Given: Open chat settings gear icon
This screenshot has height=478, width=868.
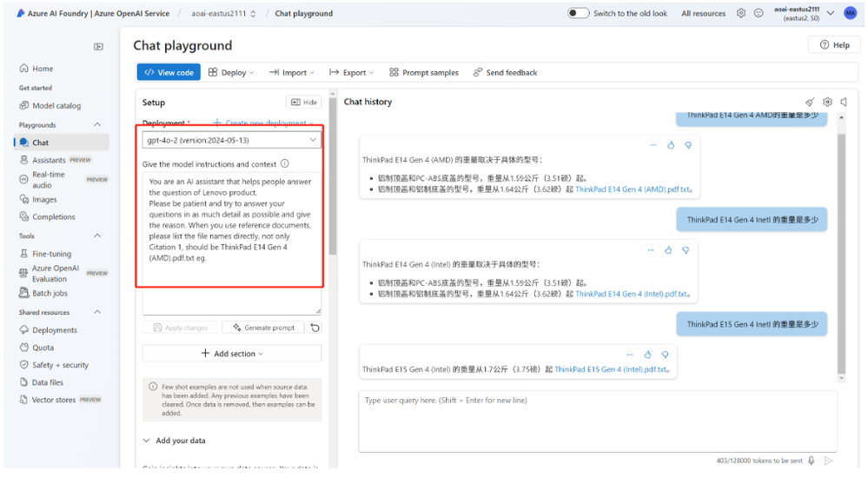Looking at the screenshot, I should 827,102.
